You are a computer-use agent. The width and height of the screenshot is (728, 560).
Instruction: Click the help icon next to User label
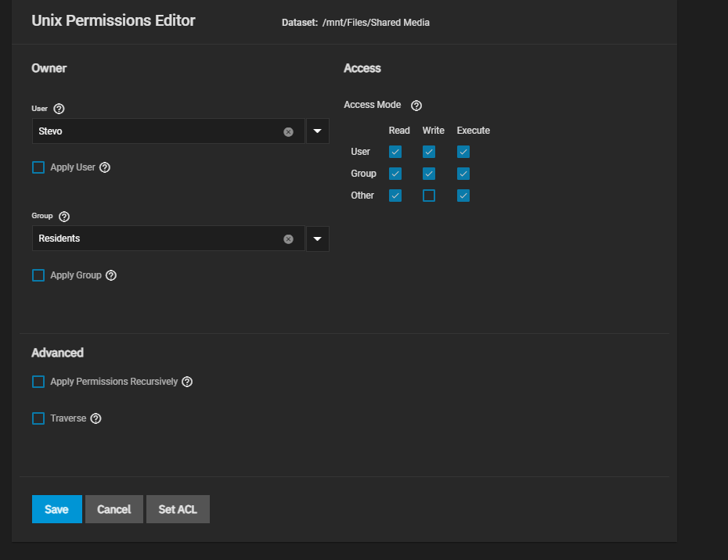[59, 109]
